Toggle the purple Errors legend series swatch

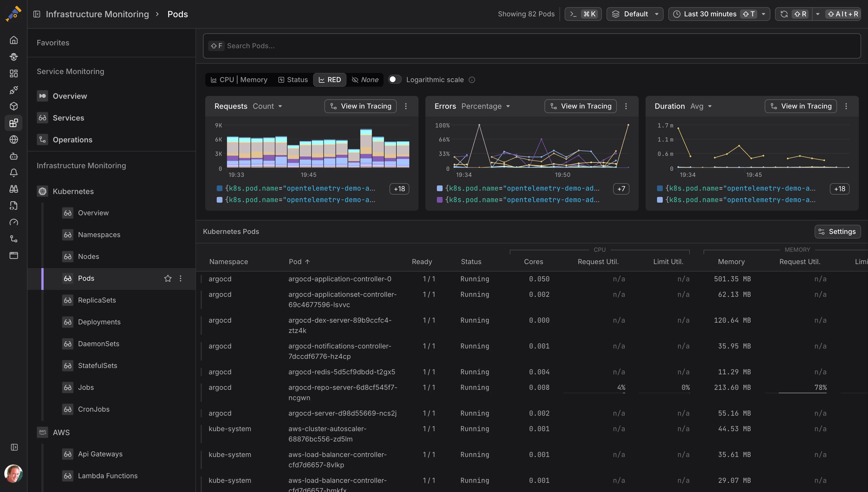[x=439, y=200]
